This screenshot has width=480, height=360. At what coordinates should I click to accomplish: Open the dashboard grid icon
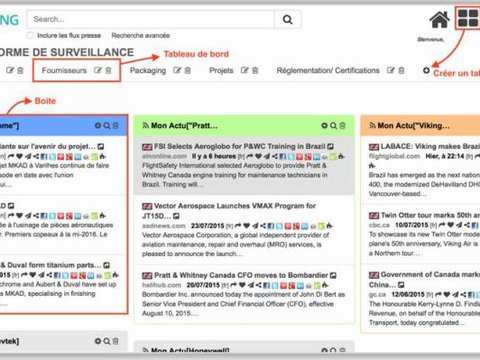click(468, 18)
